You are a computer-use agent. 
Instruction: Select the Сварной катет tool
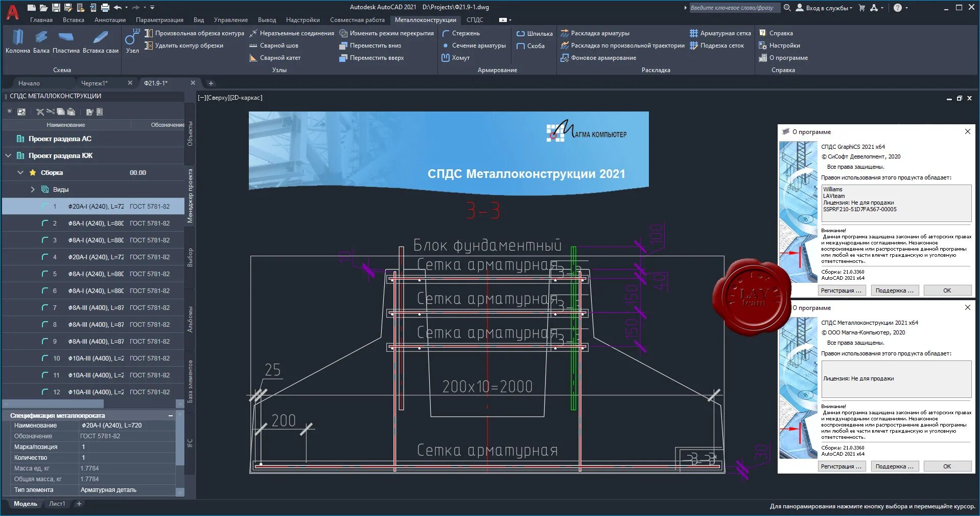[x=274, y=58]
